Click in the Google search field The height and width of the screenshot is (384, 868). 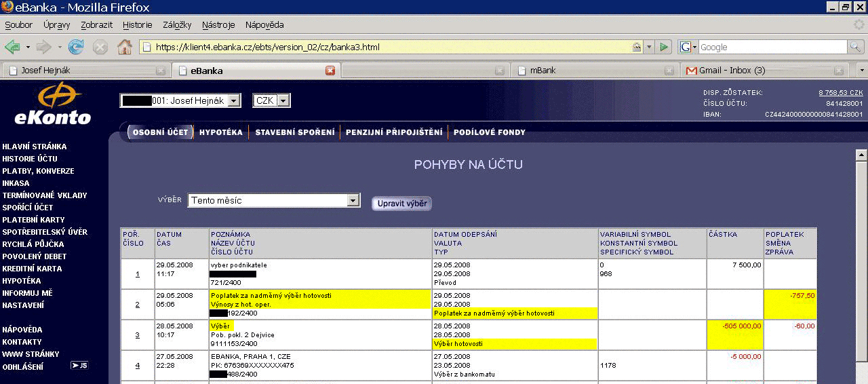tap(772, 47)
